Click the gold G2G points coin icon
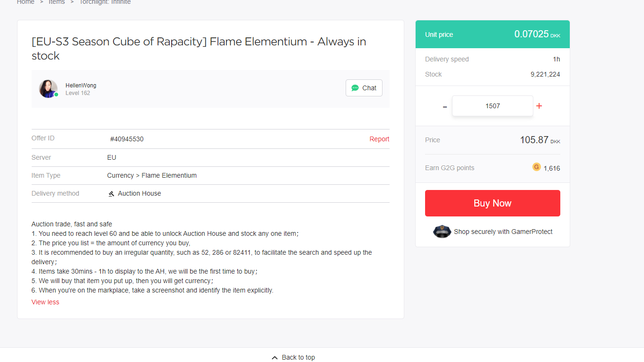 coord(536,167)
